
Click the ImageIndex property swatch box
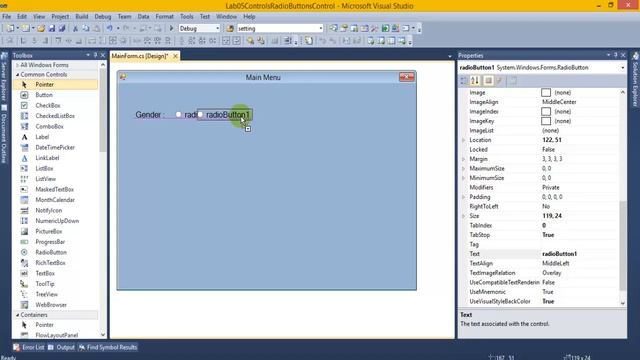click(546, 111)
